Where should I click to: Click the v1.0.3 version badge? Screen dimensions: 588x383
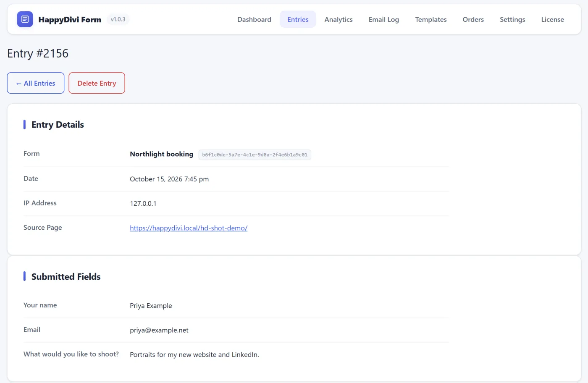pos(118,19)
